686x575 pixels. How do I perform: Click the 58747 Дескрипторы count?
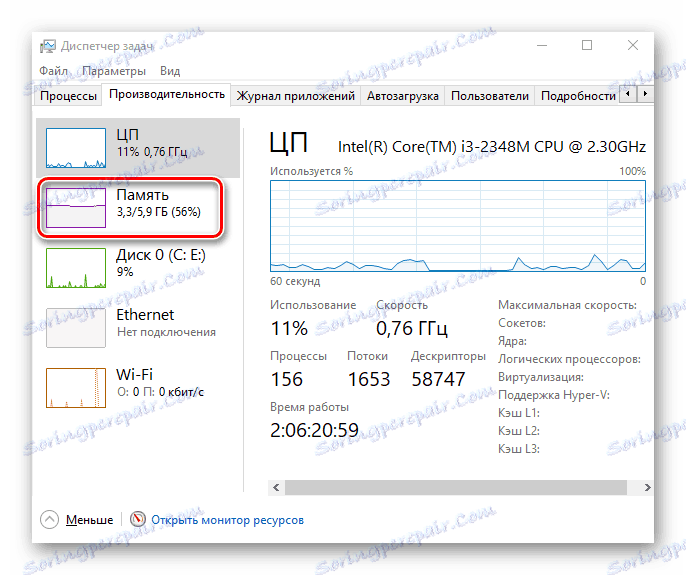point(438,379)
